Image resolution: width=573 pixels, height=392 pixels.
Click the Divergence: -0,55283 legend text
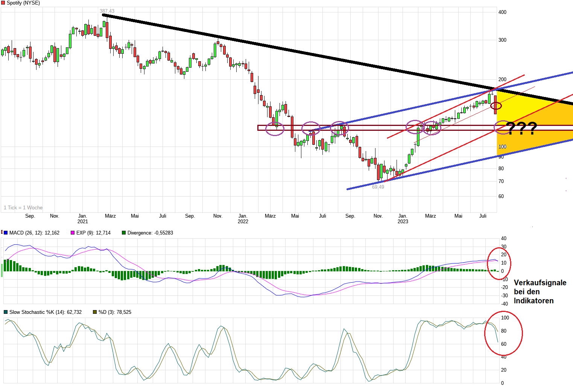pyautogui.click(x=150, y=233)
